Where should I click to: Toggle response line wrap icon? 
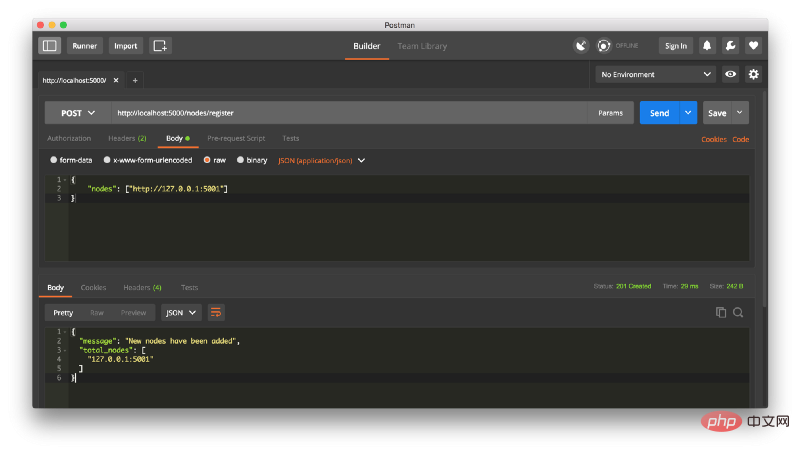click(x=216, y=312)
